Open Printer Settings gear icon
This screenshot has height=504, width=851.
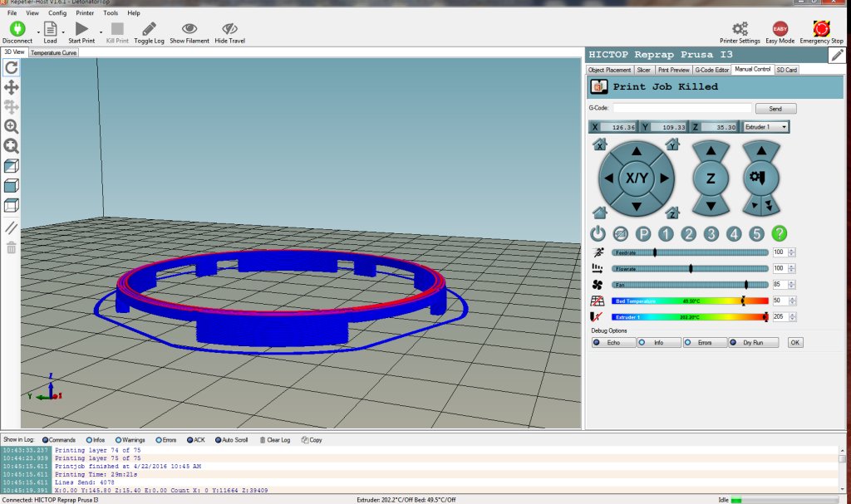point(739,29)
